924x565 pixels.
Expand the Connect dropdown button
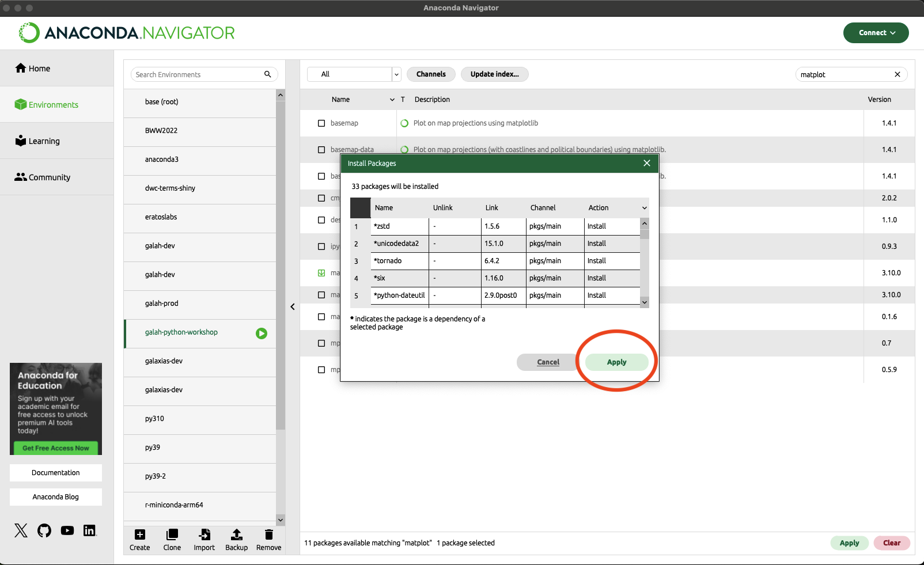[x=876, y=33]
